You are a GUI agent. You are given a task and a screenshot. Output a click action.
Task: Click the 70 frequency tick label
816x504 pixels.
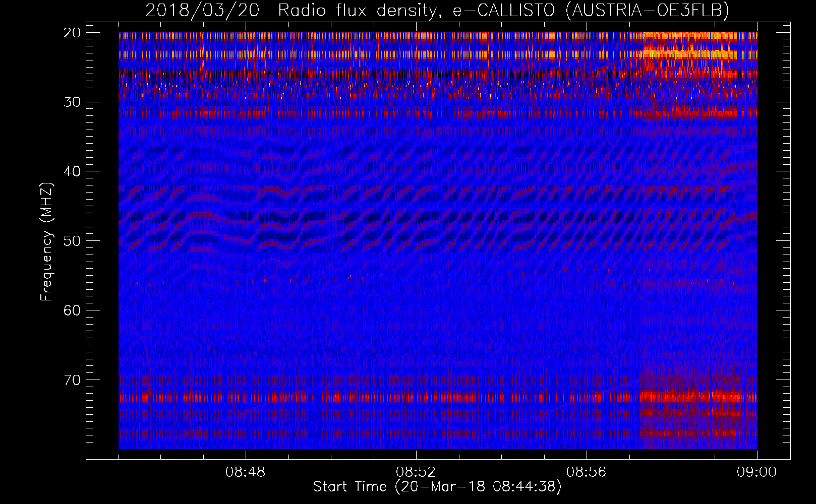tap(73, 380)
